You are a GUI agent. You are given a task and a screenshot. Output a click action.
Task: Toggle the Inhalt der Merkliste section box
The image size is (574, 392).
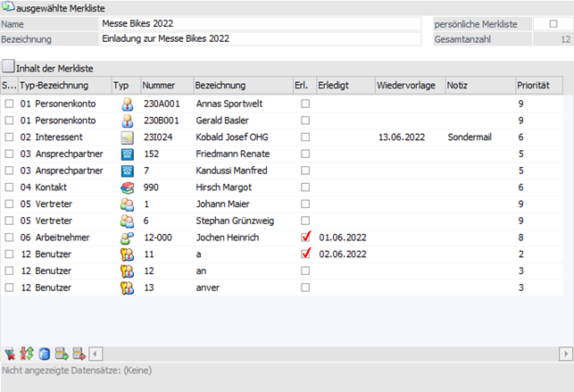click(x=9, y=67)
